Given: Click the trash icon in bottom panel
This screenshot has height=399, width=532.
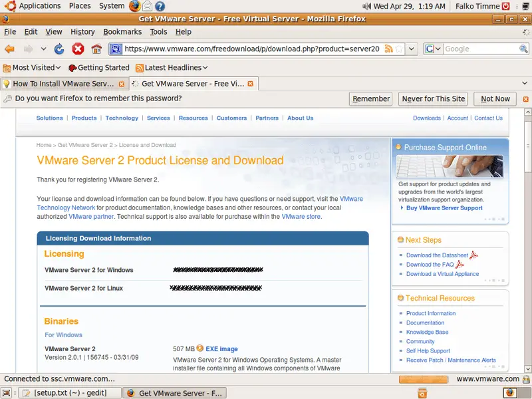Looking at the screenshot, I should (422, 393).
